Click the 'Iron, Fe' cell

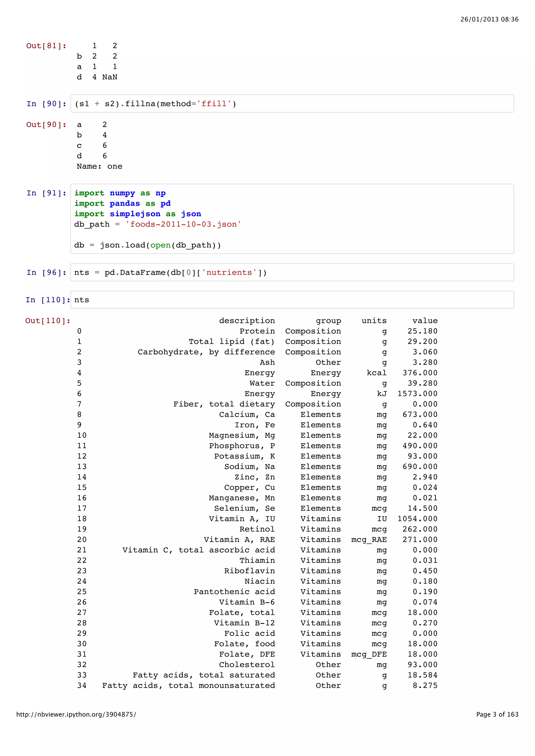click(255, 425)
